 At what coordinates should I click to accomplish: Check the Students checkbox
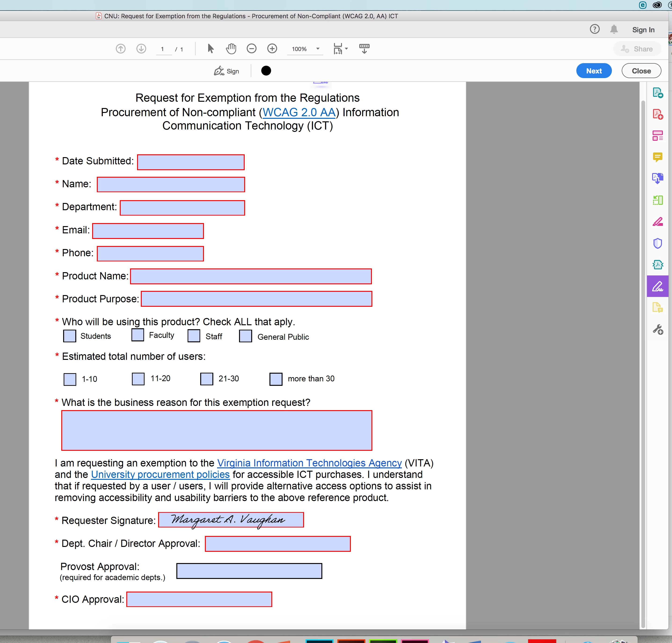[70, 336]
